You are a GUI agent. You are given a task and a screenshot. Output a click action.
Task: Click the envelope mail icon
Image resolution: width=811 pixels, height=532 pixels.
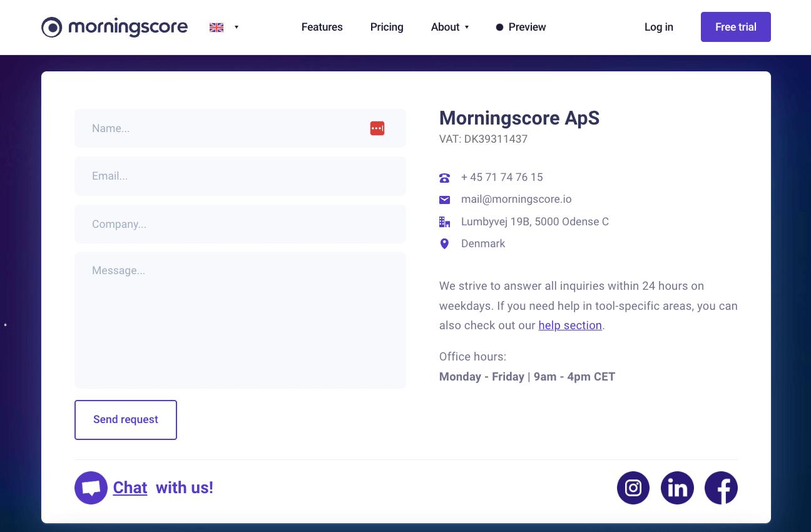[444, 200]
